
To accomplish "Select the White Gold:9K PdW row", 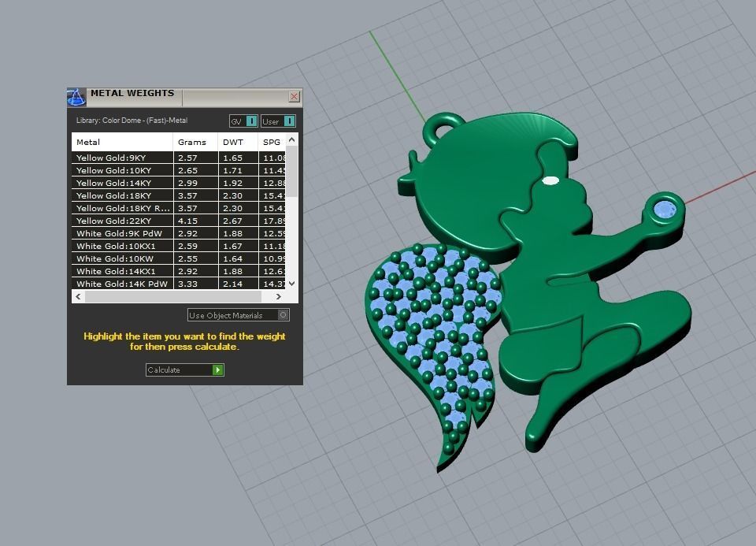I will (x=179, y=233).
